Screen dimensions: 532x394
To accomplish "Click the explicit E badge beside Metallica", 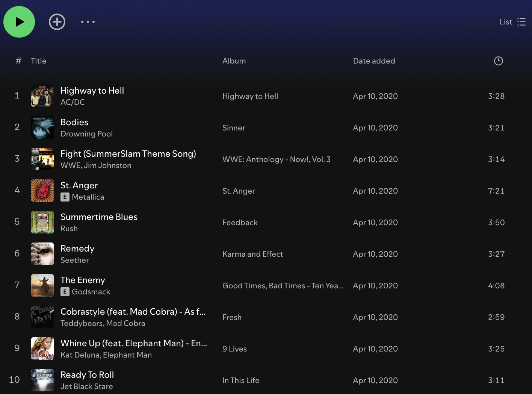I will [x=65, y=197].
